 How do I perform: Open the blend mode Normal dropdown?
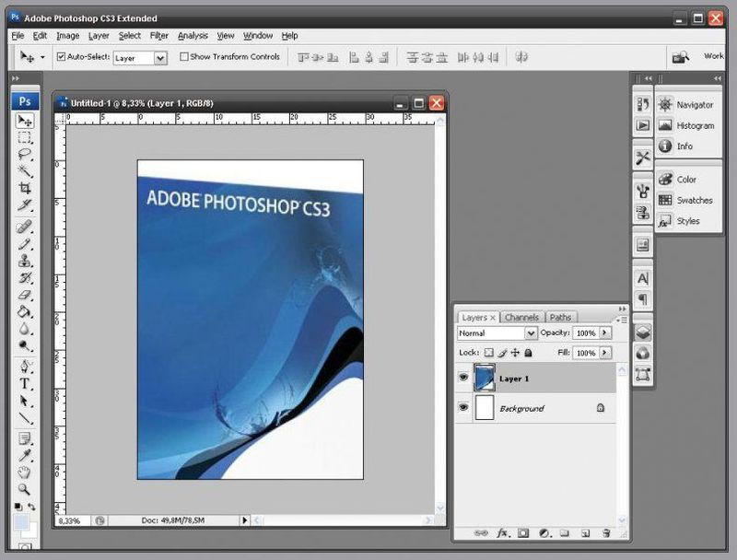pos(531,333)
